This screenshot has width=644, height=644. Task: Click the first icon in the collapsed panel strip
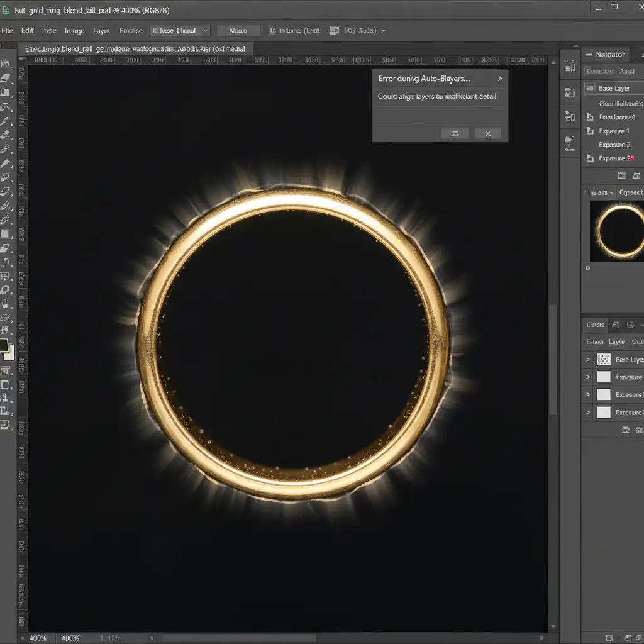point(570,66)
